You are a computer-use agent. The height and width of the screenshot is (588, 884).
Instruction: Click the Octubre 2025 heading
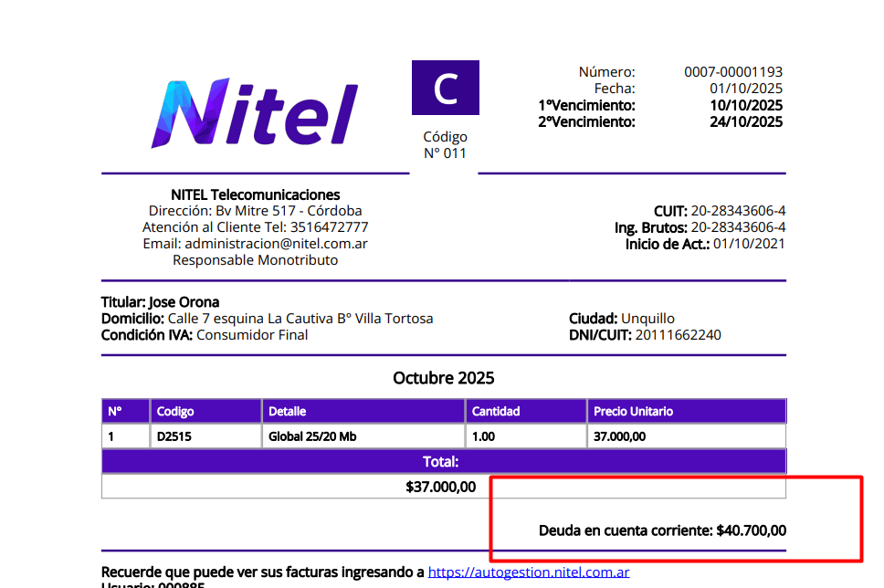pos(443,378)
